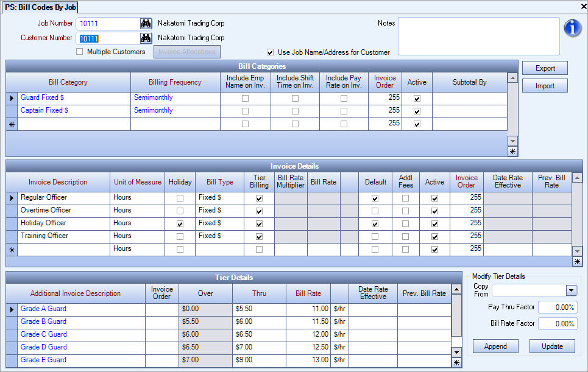The height and width of the screenshot is (372, 588).
Task: Uncheck Use Job Name/Address for Customer
Action: click(x=271, y=52)
